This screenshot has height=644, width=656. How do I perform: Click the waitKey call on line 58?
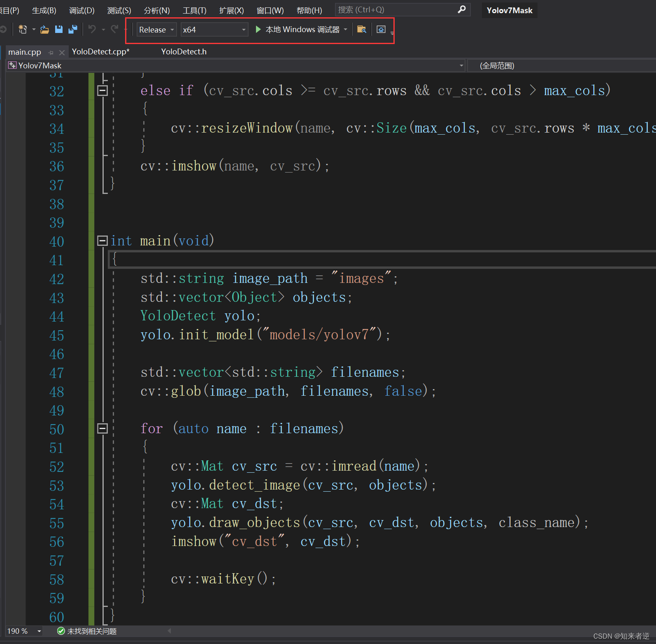[x=228, y=579]
